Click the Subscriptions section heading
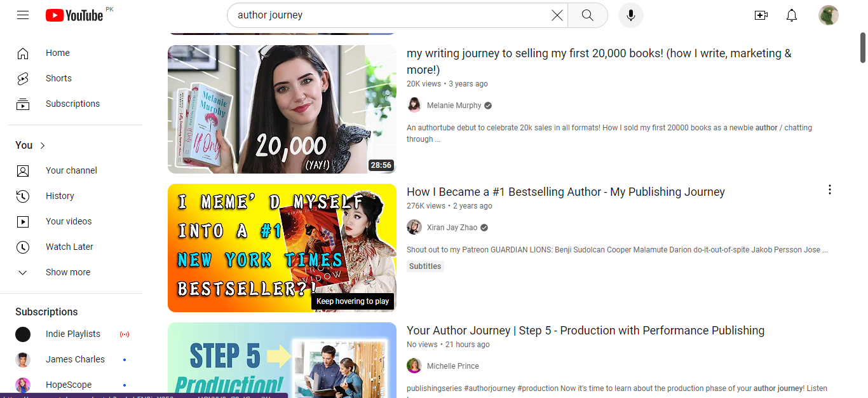Image resolution: width=868 pixels, height=398 pixels. pos(46,312)
